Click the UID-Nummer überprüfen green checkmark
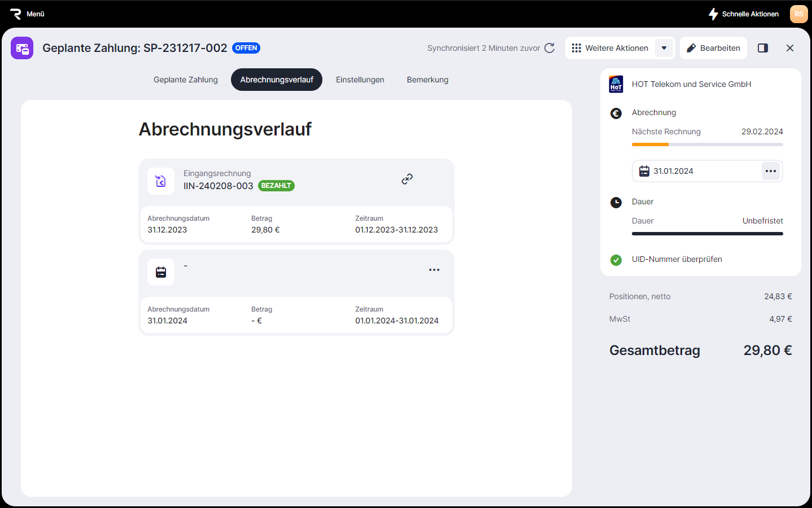 click(616, 260)
